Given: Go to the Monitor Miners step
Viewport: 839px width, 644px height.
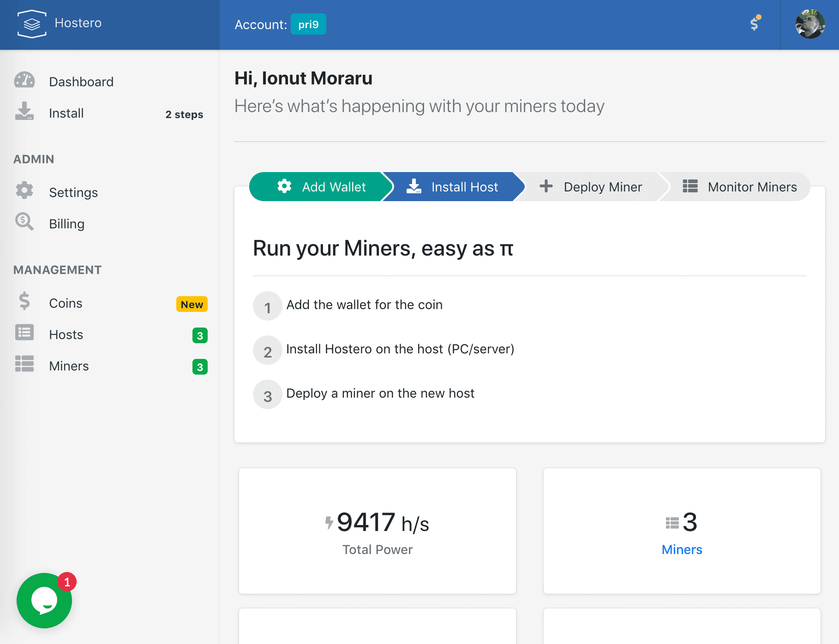Looking at the screenshot, I should click(740, 187).
